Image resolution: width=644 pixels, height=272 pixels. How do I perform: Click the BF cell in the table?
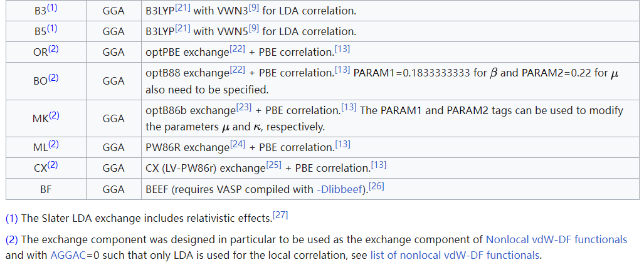[45, 189]
